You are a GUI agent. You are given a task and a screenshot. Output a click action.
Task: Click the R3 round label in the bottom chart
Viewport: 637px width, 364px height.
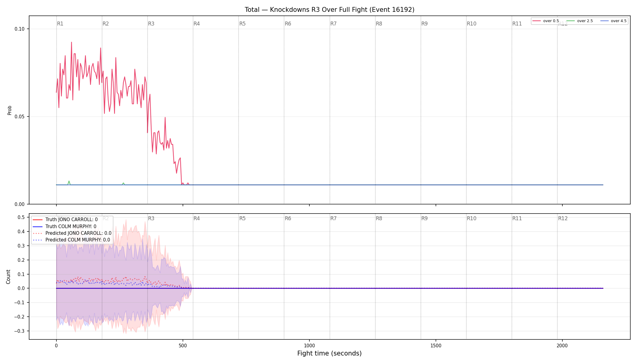[151, 218]
